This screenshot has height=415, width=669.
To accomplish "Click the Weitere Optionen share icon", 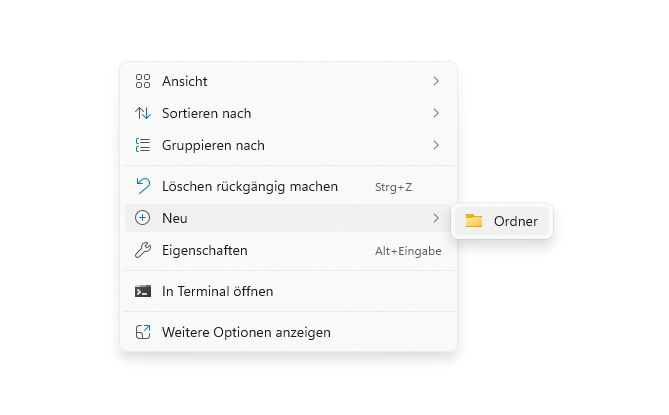I will coord(143,332).
